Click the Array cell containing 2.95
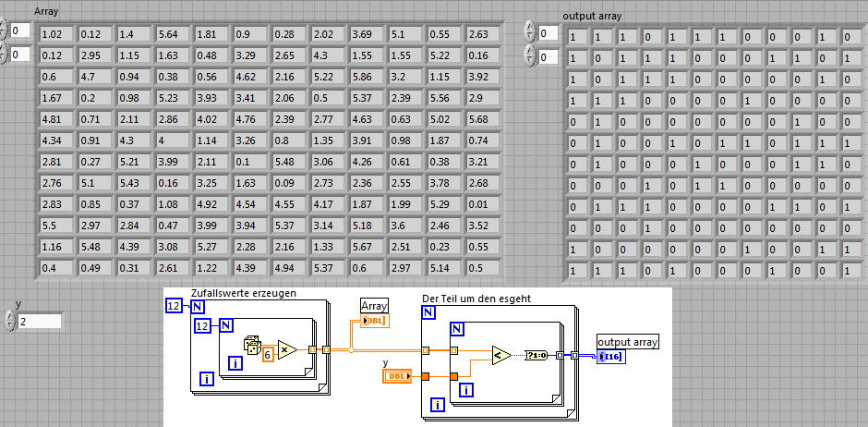Screen dimensions: 868x427 95,55
